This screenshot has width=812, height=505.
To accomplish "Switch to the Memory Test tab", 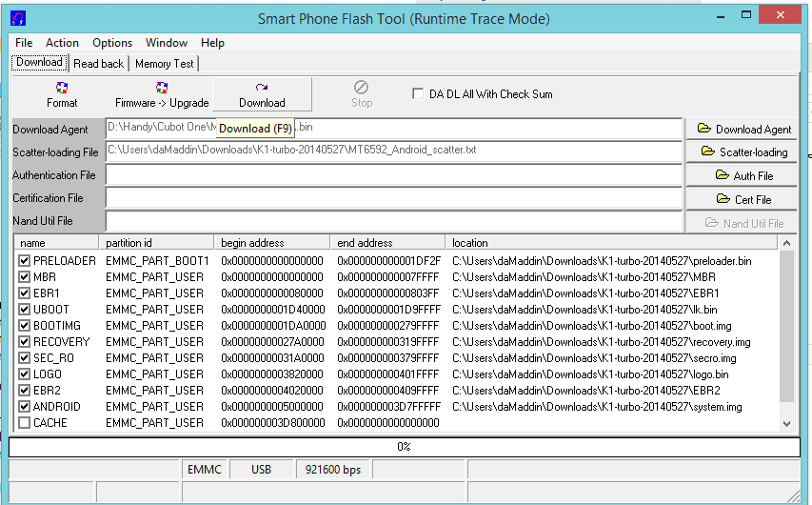I will pyautogui.click(x=164, y=64).
